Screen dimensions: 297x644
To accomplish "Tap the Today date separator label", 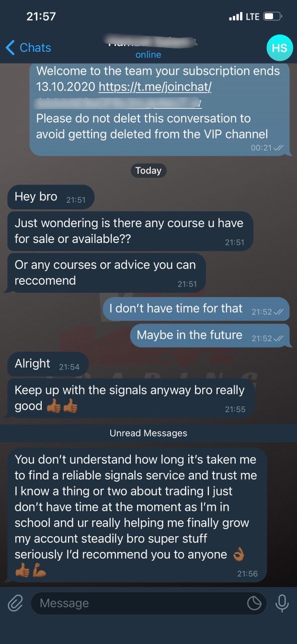I will [x=148, y=171].
